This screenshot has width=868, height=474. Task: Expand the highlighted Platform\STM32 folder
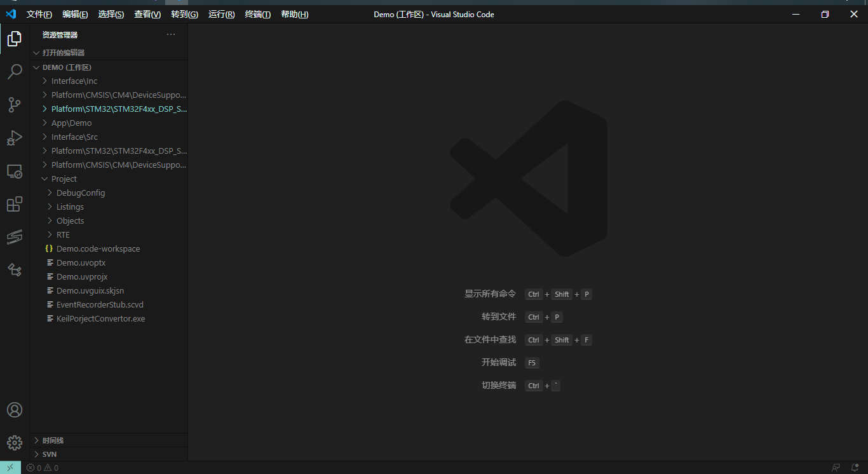(x=109, y=109)
